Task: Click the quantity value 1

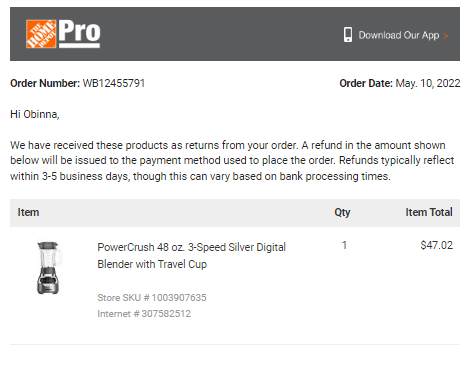Action: (x=344, y=245)
